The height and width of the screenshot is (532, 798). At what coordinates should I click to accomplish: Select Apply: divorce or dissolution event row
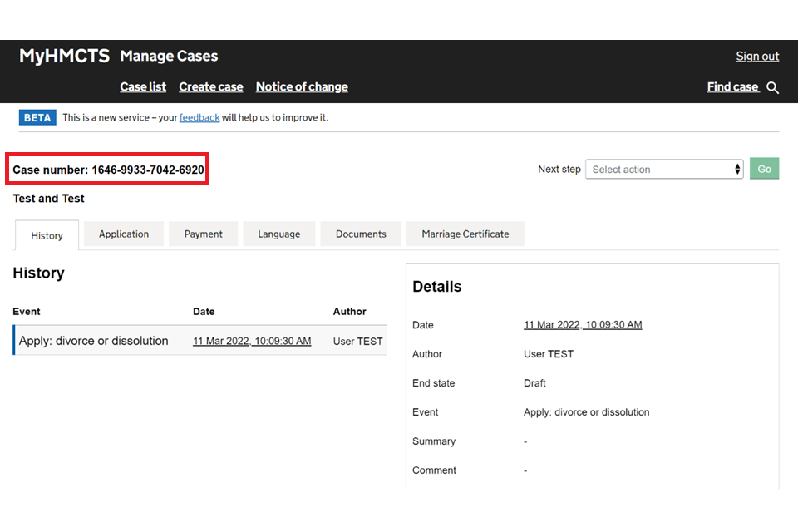pos(94,341)
